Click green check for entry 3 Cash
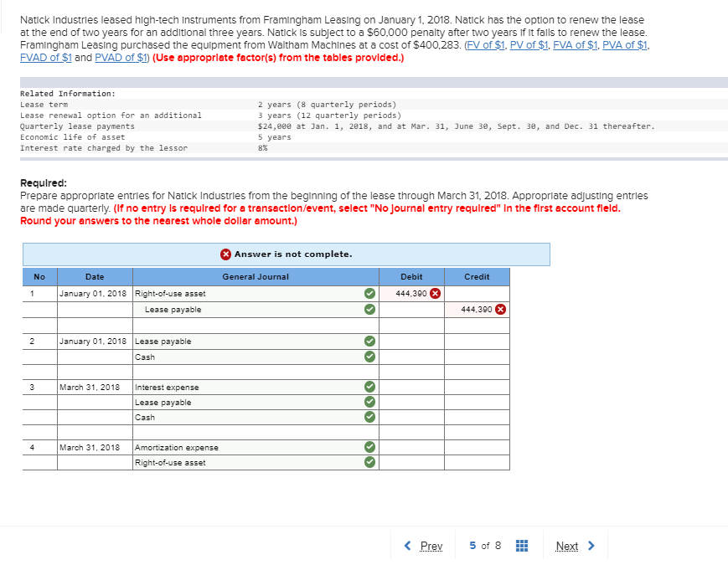The width and height of the screenshot is (728, 565). [369, 417]
